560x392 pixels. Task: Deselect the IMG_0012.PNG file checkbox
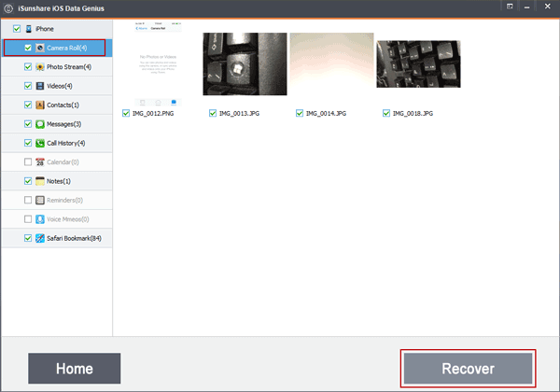click(x=126, y=113)
